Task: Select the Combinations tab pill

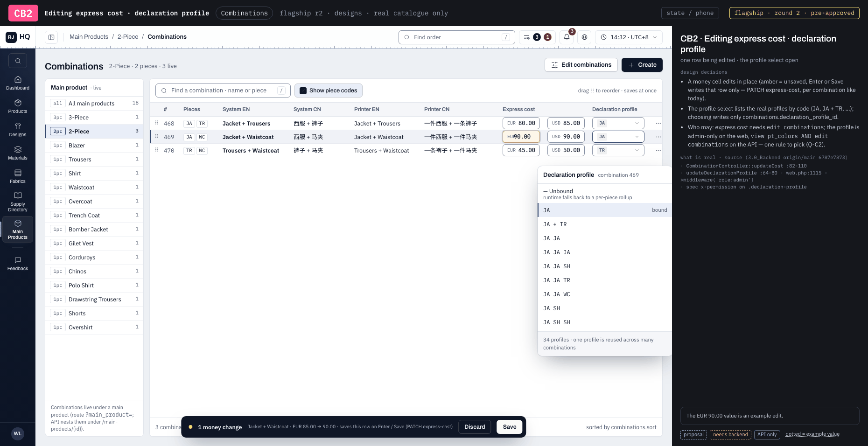Action: point(244,13)
